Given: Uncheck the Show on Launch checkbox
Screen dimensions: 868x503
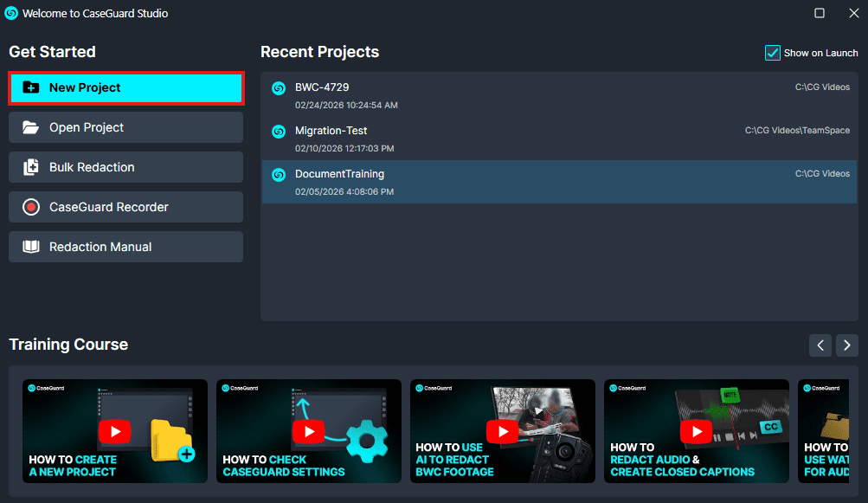Looking at the screenshot, I should click(x=772, y=53).
